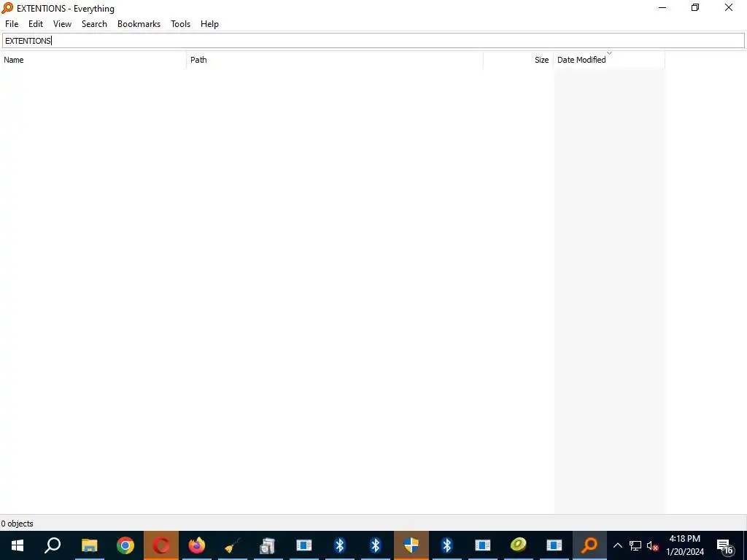The image size is (747, 560).
Task: Open the Tools menu
Action: pyautogui.click(x=181, y=24)
